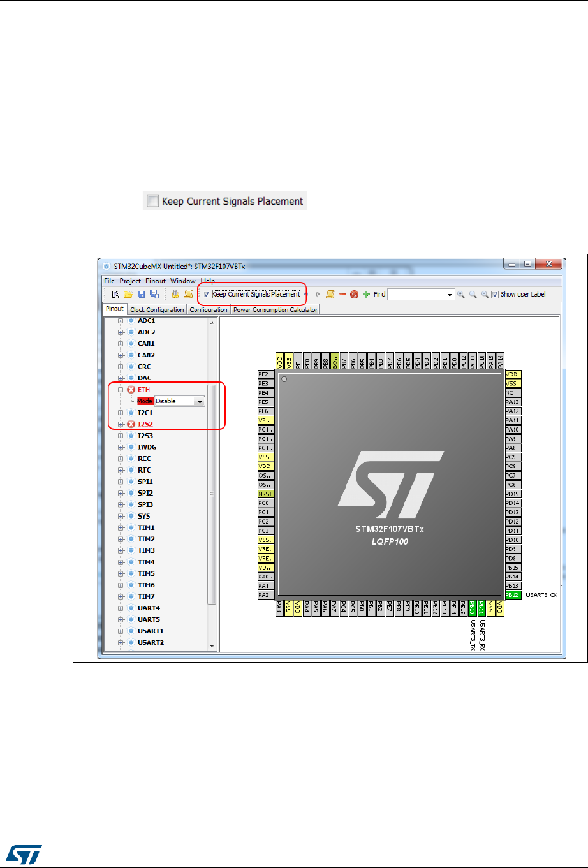Viewport: 588px width, 868px height.
Task: Click the PC0 pin on chip
Action: tap(266, 503)
